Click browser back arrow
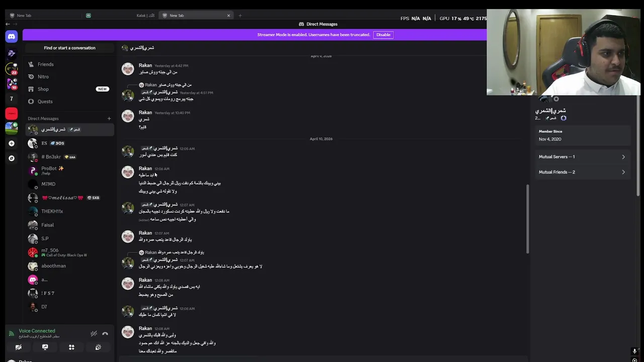Image resolution: width=644 pixels, height=362 pixels. (8, 24)
